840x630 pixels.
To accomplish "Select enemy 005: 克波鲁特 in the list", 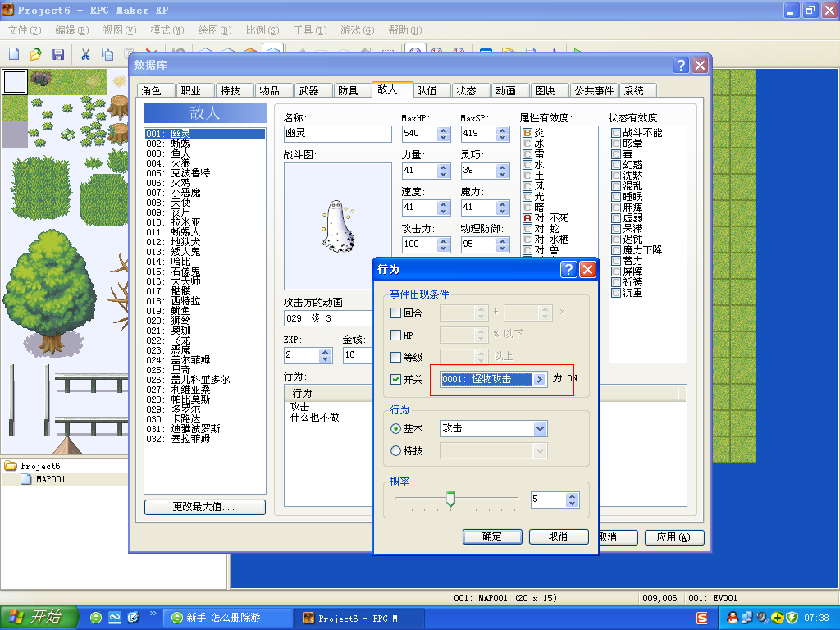I will (x=205, y=173).
